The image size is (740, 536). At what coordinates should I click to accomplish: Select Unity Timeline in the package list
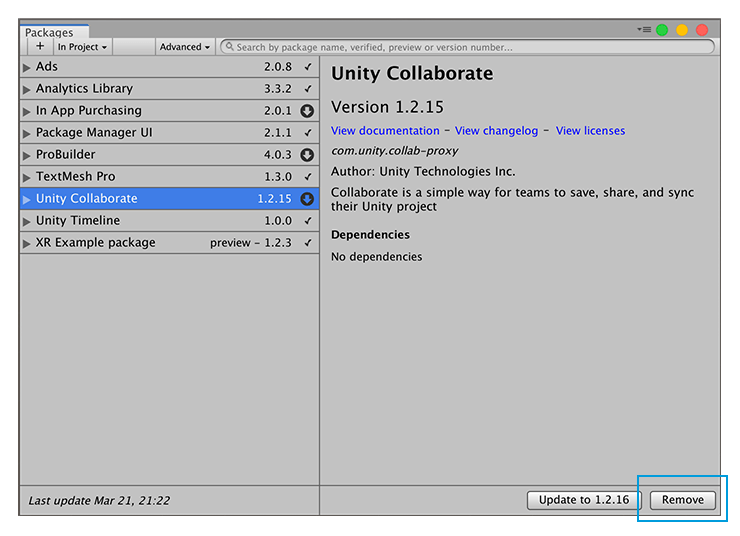pos(78,221)
